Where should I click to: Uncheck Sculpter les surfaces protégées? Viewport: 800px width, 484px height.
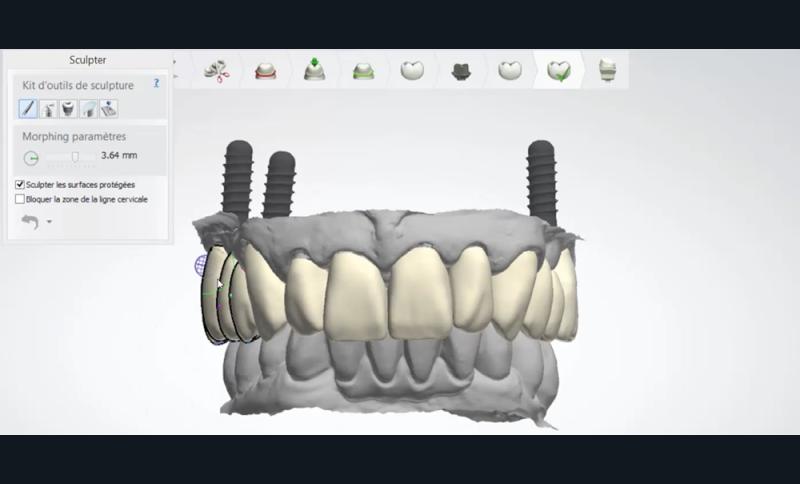(20, 185)
